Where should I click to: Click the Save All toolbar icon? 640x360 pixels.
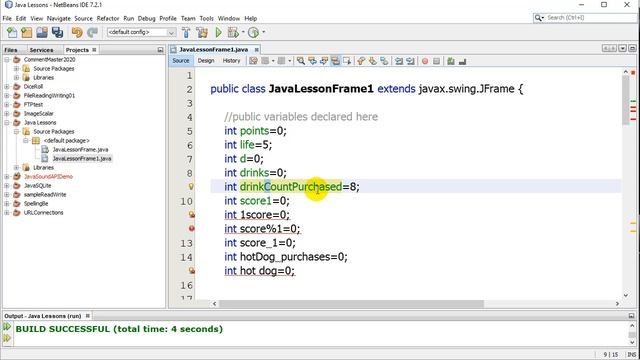(58, 32)
